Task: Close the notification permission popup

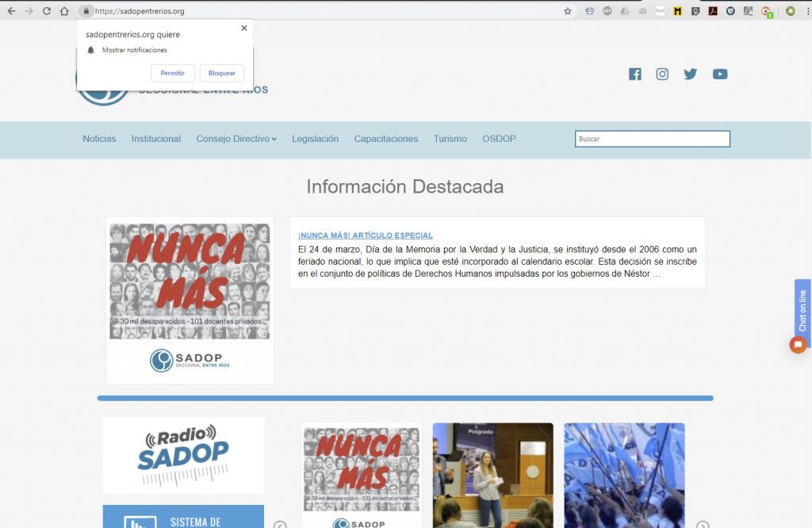Action: click(244, 28)
